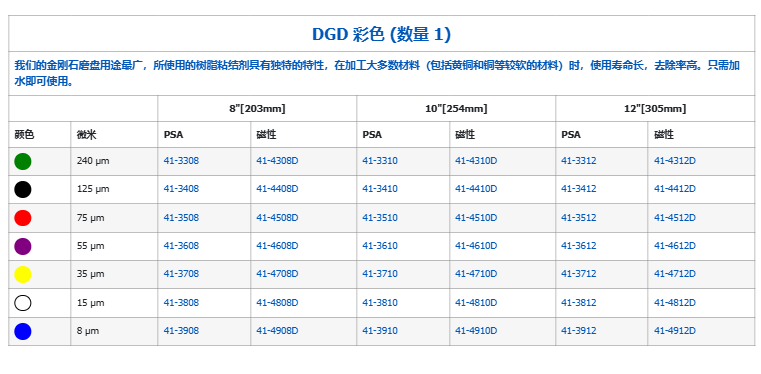Open part number 41-4310D link
Viewport: 761px width, 374px height.
click(476, 161)
